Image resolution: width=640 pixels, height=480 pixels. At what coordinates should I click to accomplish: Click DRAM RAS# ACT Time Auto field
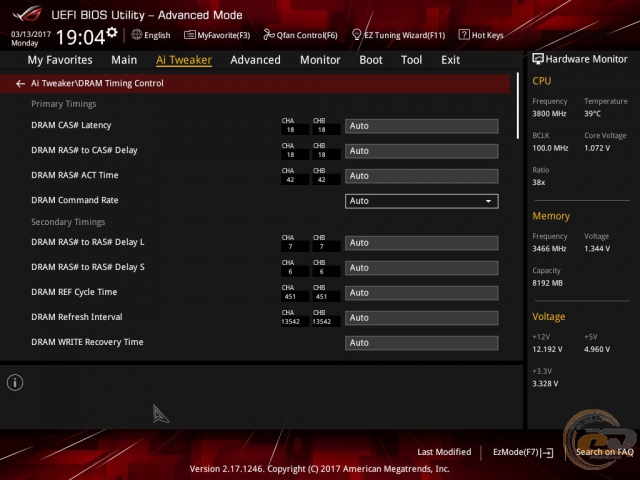[x=422, y=176]
